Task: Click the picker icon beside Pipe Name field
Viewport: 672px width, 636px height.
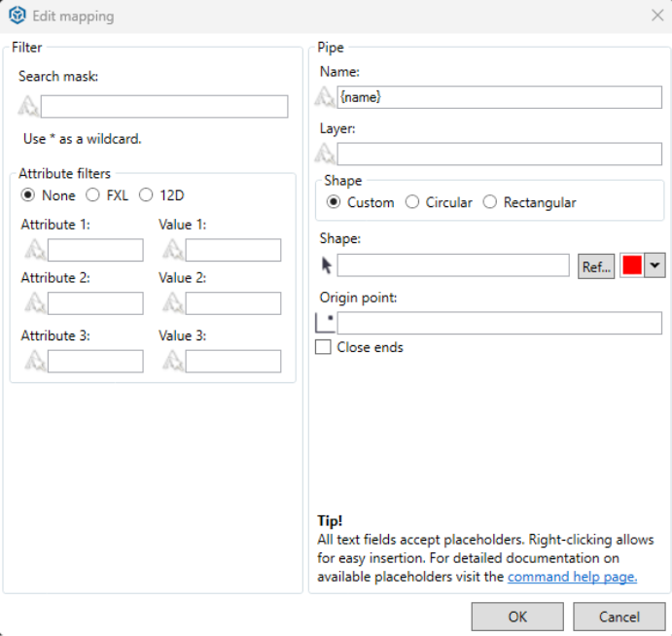Action: coord(325,97)
